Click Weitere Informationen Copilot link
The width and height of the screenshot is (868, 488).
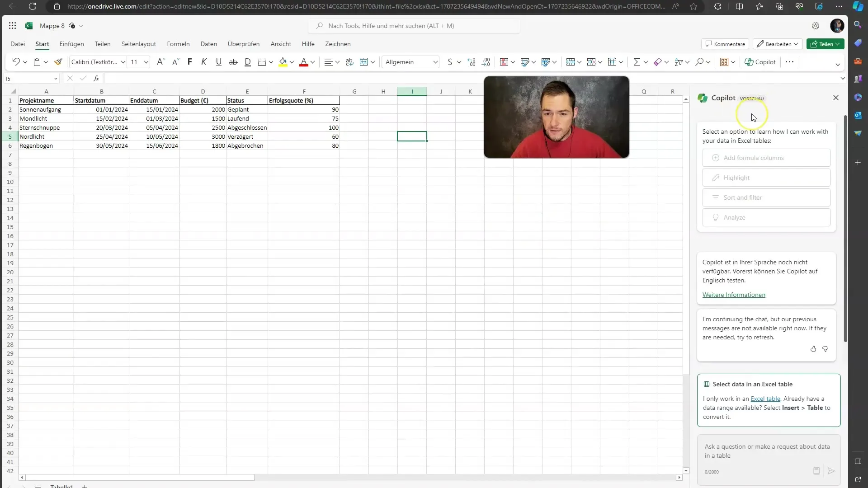click(x=735, y=294)
